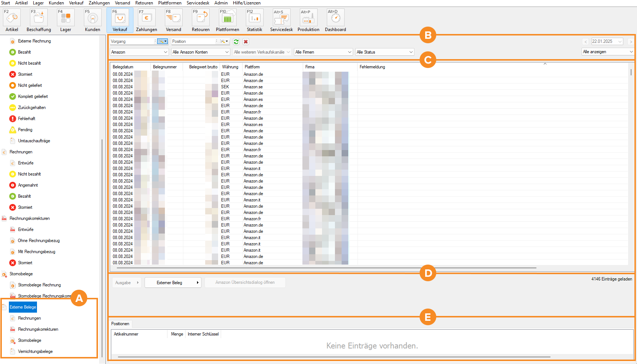Viewport: 637px width, 364px height.
Task: Open the Zahlungen module icon
Action: coord(146,20)
